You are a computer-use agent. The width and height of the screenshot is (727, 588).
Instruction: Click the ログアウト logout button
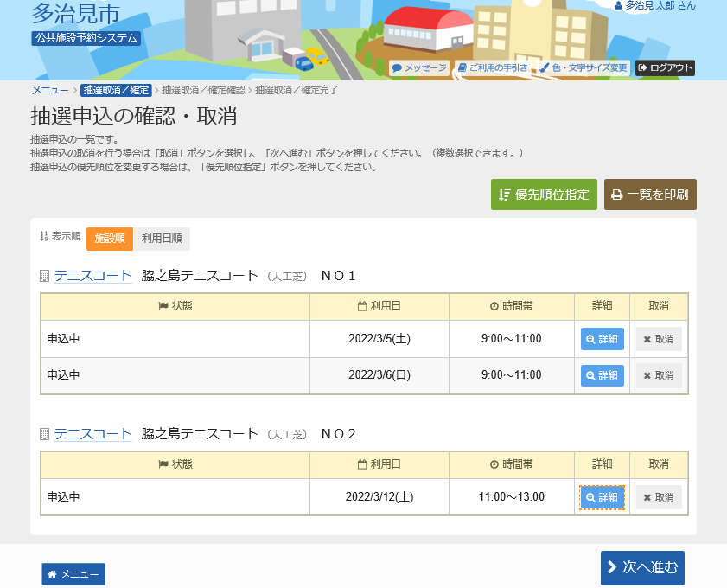click(x=665, y=67)
